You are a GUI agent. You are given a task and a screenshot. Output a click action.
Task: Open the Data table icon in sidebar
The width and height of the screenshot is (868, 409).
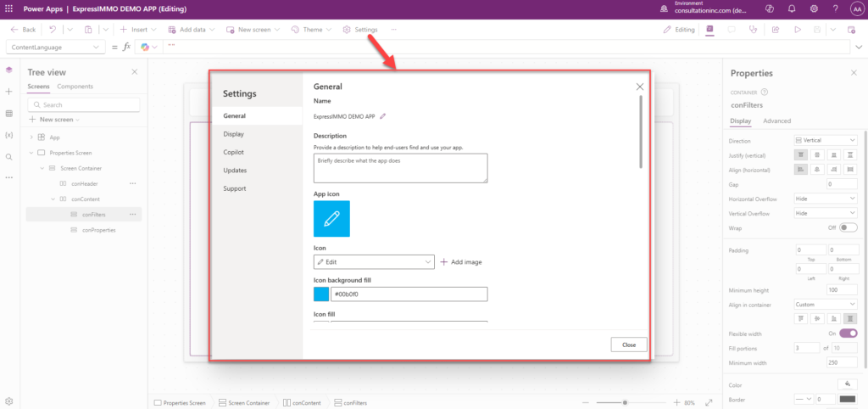[8, 114]
